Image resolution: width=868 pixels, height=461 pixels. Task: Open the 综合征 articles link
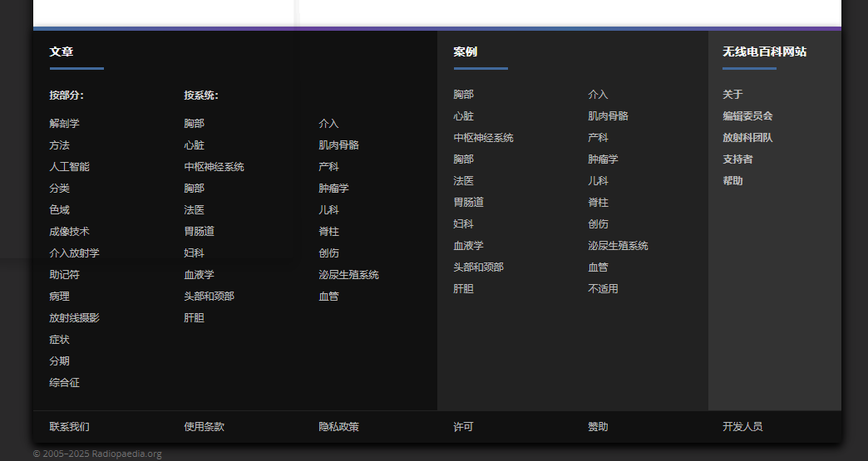pyautogui.click(x=64, y=382)
